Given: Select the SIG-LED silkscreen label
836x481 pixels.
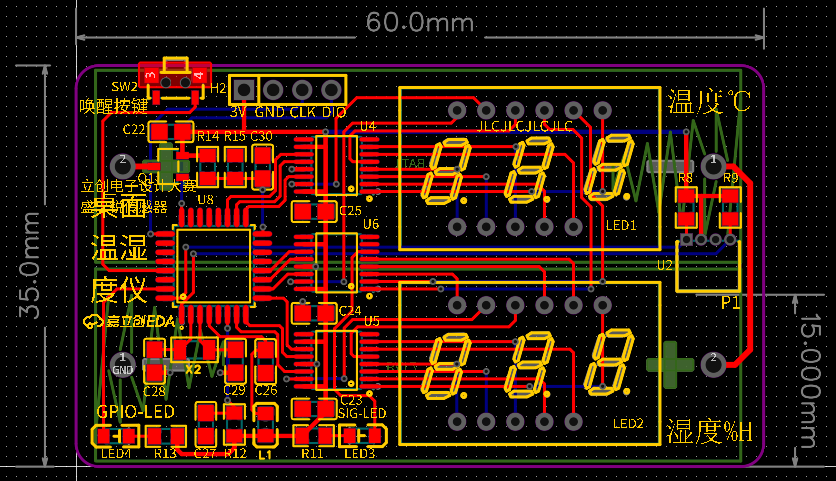Looking at the screenshot, I should tap(362, 413).
